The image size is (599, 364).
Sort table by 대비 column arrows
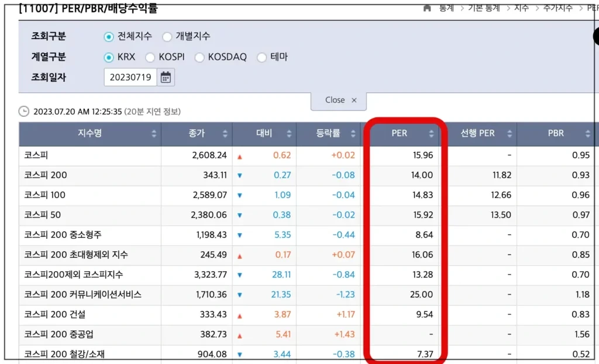click(x=289, y=134)
